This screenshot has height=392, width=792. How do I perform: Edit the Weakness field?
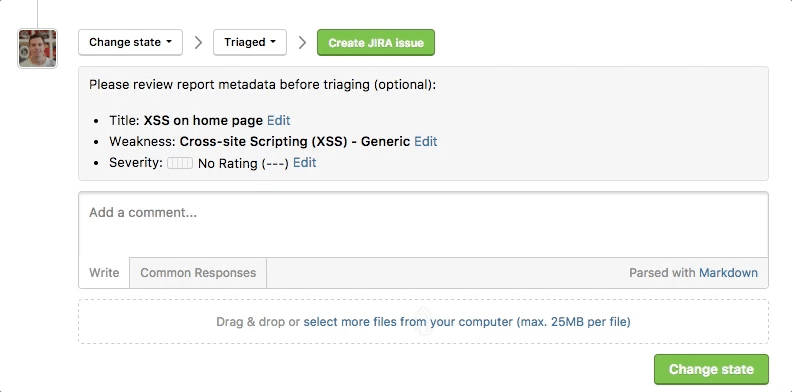(426, 141)
